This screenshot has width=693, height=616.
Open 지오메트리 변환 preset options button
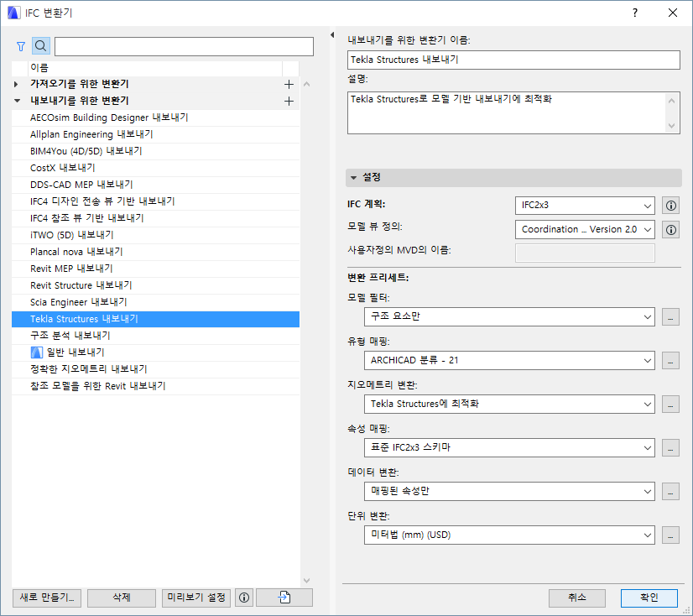(x=670, y=405)
